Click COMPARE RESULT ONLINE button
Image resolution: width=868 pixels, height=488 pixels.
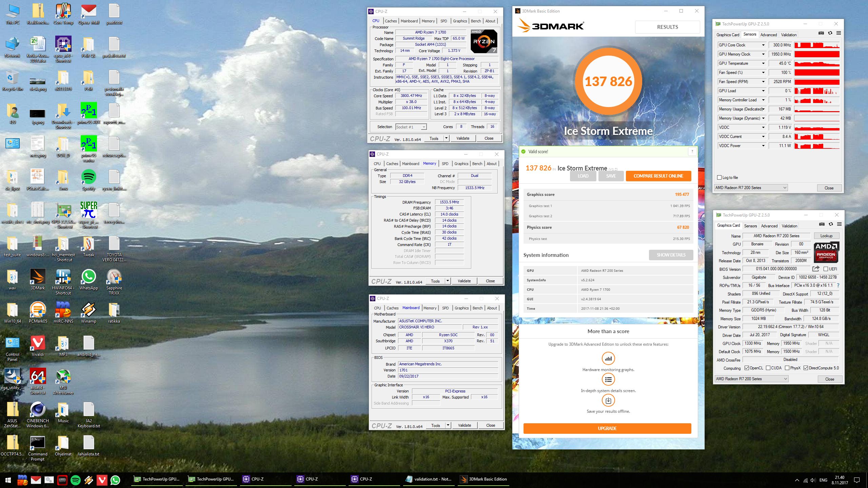tap(658, 176)
